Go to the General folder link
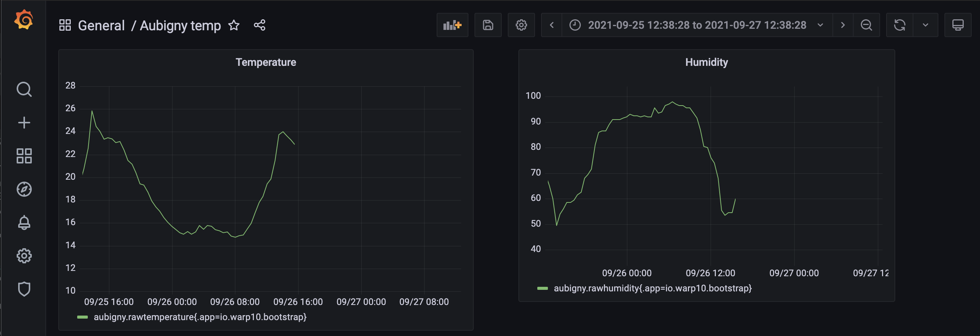The image size is (980, 336). click(x=101, y=25)
